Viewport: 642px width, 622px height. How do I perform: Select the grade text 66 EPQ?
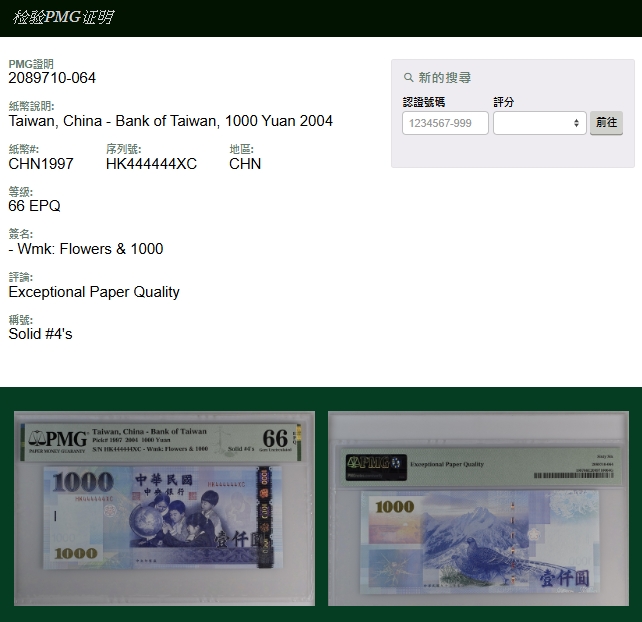coord(34,206)
